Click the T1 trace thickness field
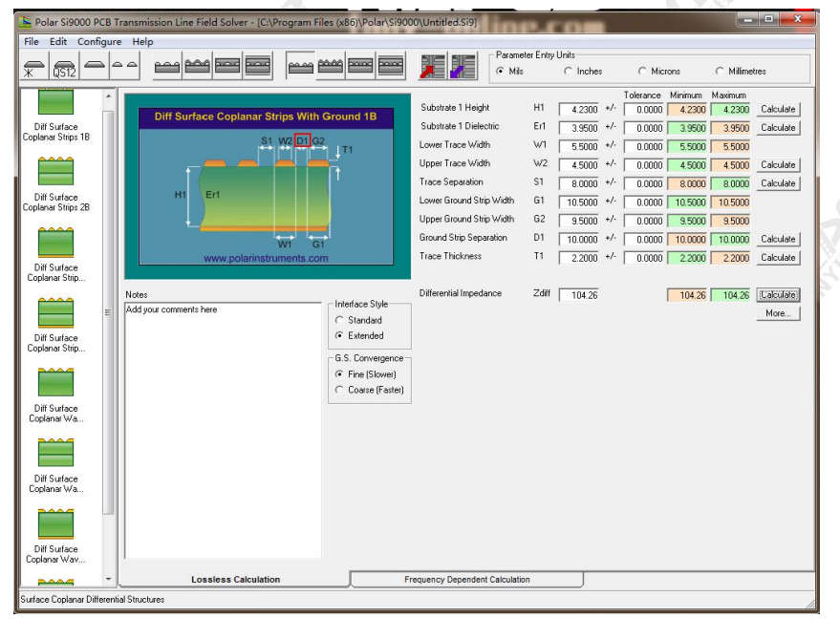This screenshot has height=639, width=840. pyautogui.click(x=578, y=258)
